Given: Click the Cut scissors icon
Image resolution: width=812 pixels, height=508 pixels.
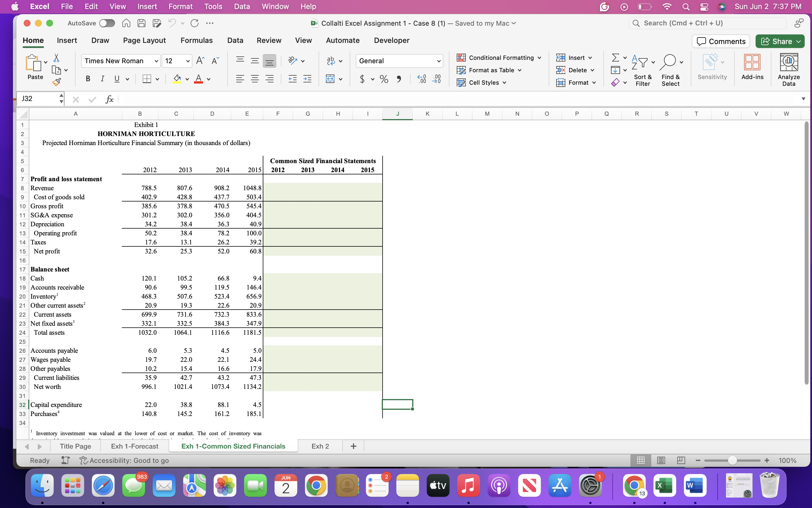Looking at the screenshot, I should 56,58.
